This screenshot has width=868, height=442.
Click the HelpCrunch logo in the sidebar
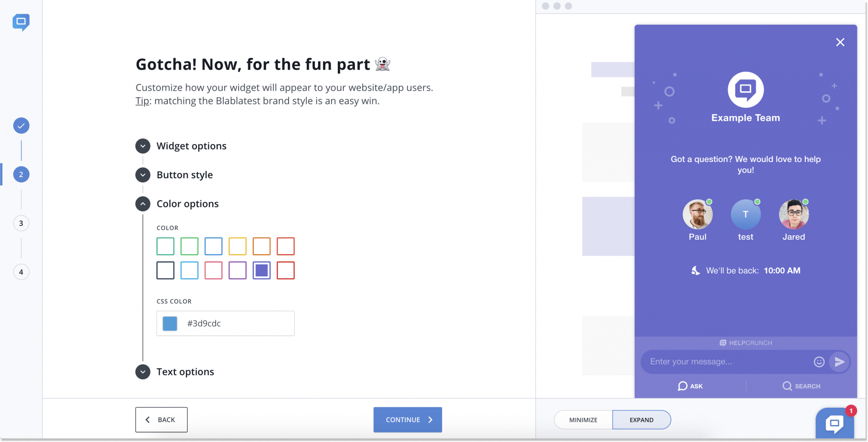(x=21, y=23)
